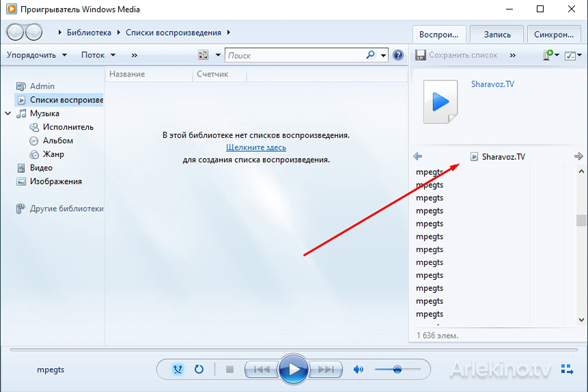Click the Sharavoz.TV title link
The width and height of the screenshot is (588, 392).
(493, 84)
